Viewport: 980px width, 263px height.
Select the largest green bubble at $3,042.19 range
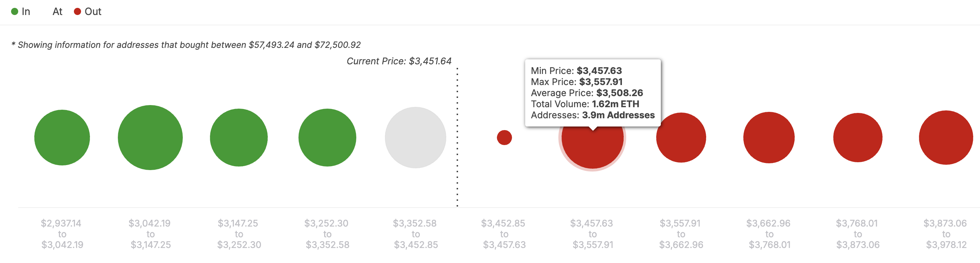coord(150,138)
